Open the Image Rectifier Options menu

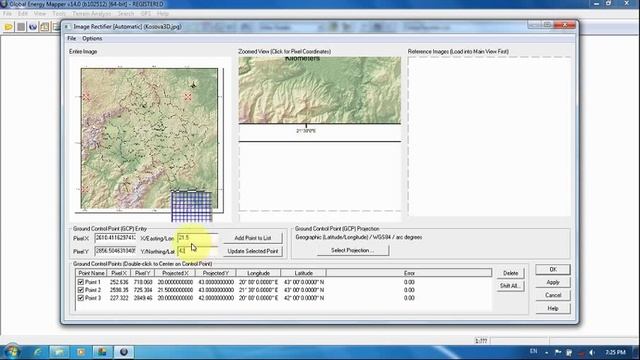(x=92, y=38)
